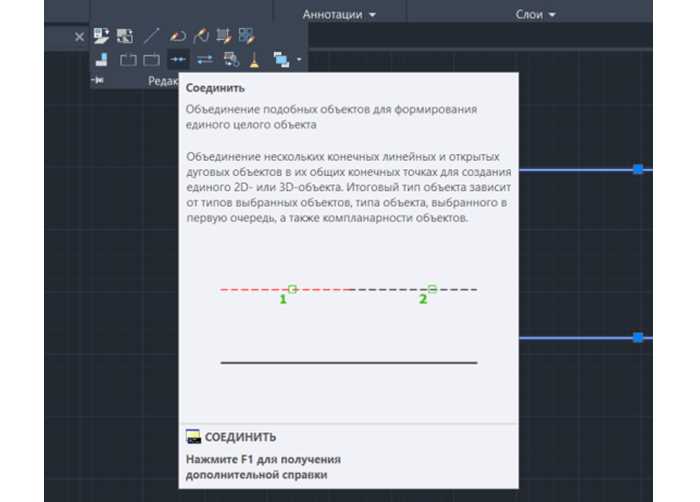Choose the Edit Polyline tool

(x=178, y=36)
